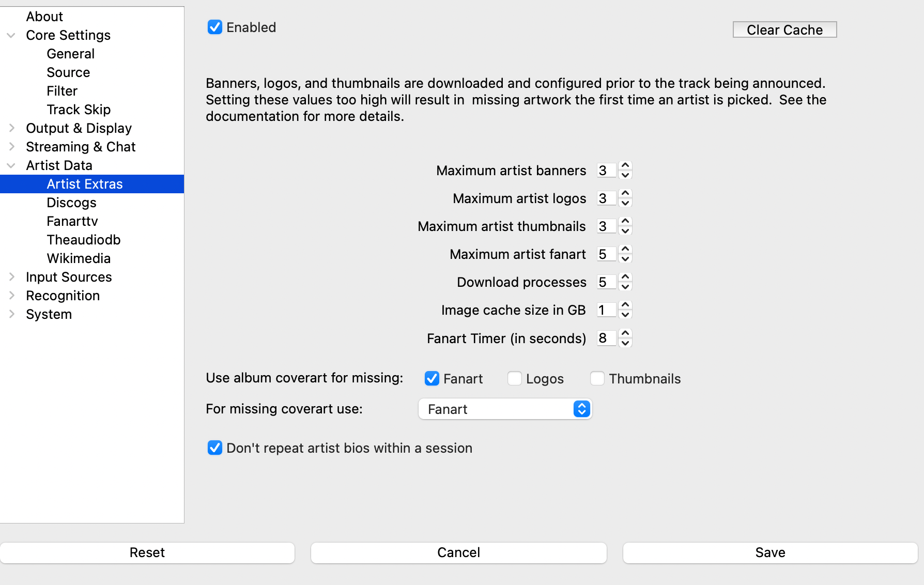
Task: Click the Clear Cache button
Action: (784, 30)
